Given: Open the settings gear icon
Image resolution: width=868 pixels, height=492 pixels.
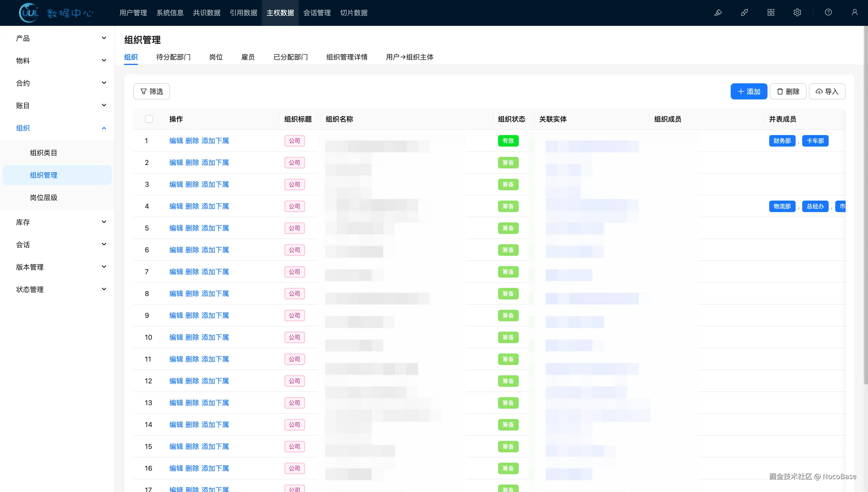Looking at the screenshot, I should pos(797,13).
